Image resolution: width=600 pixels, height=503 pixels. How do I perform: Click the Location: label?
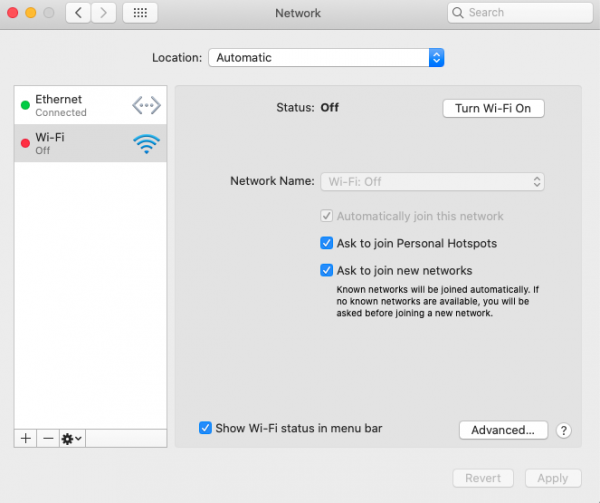[x=177, y=58]
